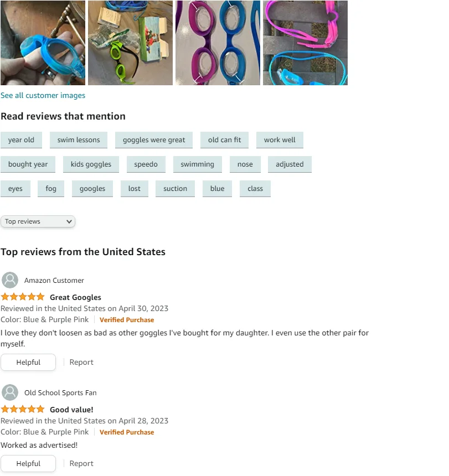Mark the Good value review as Helpful
This screenshot has width=449, height=476.
point(28,464)
